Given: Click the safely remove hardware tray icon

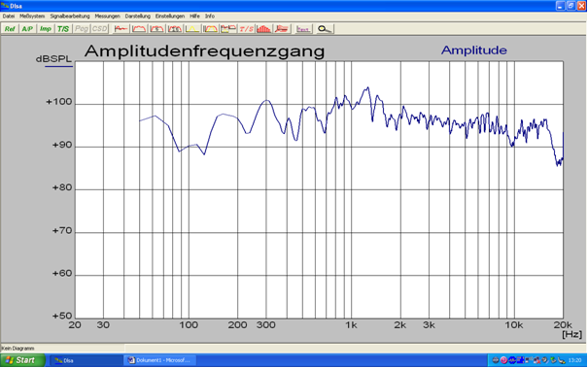Looking at the screenshot, I should pos(554,360).
